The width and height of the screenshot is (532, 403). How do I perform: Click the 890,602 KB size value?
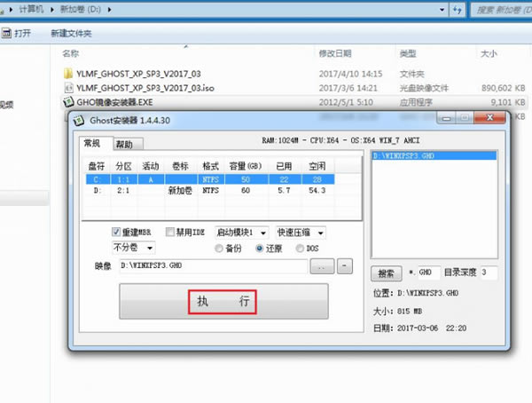(503, 88)
